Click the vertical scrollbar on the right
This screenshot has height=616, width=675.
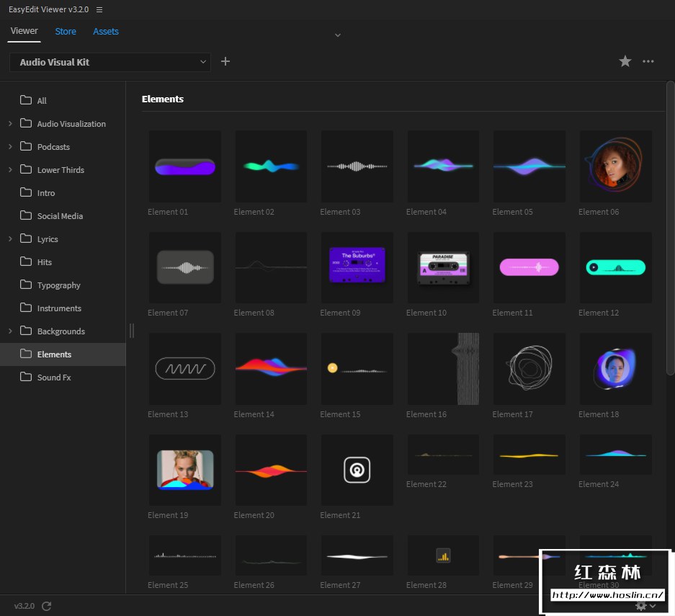click(670, 228)
